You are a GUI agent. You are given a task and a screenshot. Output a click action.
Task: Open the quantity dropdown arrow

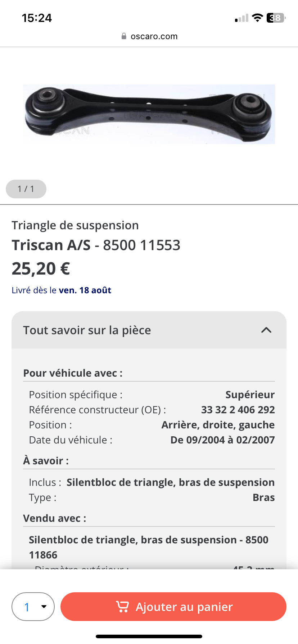click(x=44, y=607)
